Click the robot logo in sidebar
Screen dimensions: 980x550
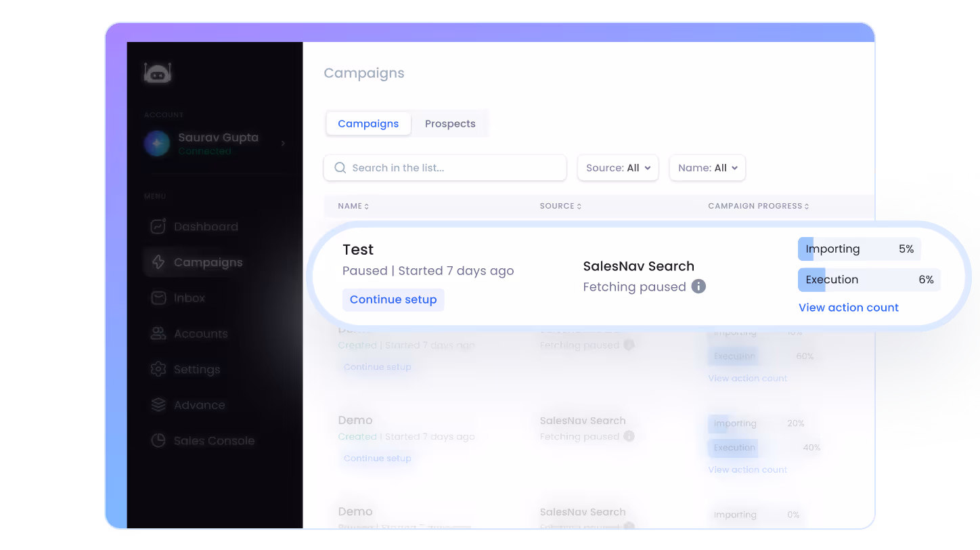(x=158, y=72)
